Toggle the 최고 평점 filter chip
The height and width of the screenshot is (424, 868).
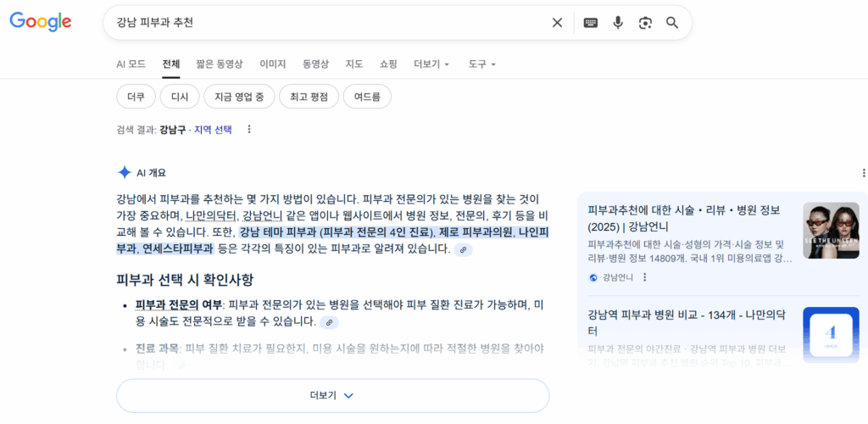coord(309,97)
